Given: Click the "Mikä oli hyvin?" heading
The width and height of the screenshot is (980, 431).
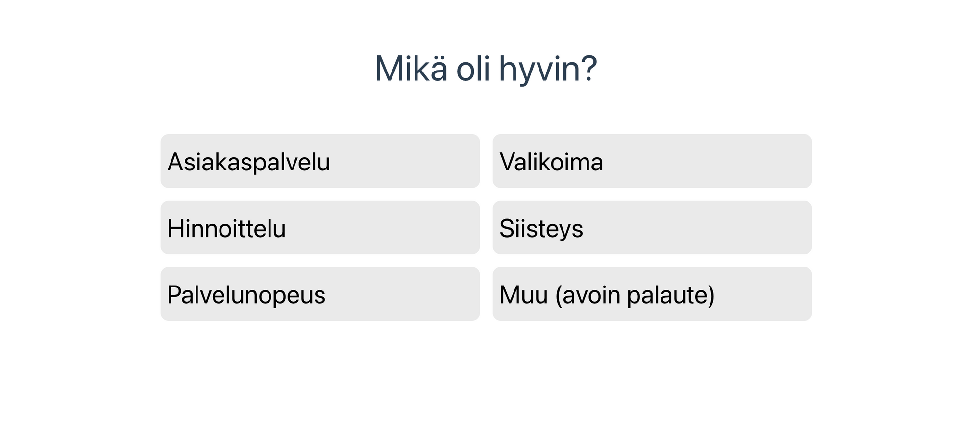Looking at the screenshot, I should click(x=486, y=69).
